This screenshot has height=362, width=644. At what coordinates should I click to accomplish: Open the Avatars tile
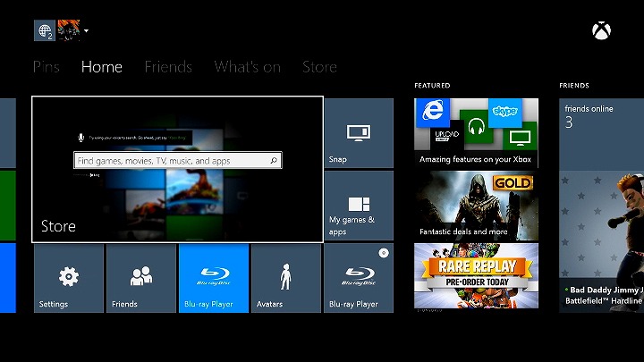[x=286, y=278]
